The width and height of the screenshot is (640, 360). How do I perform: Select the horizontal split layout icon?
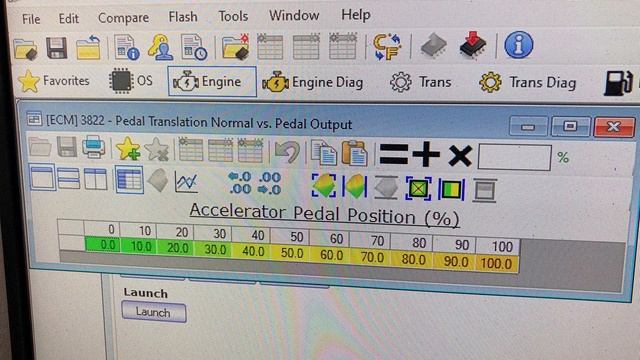[x=69, y=178]
